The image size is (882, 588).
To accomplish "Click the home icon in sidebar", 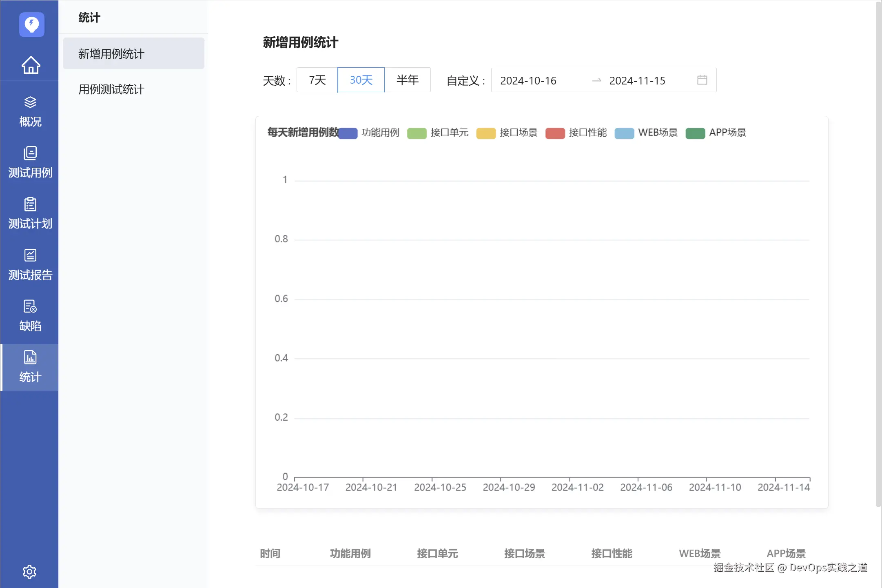I will pyautogui.click(x=31, y=65).
